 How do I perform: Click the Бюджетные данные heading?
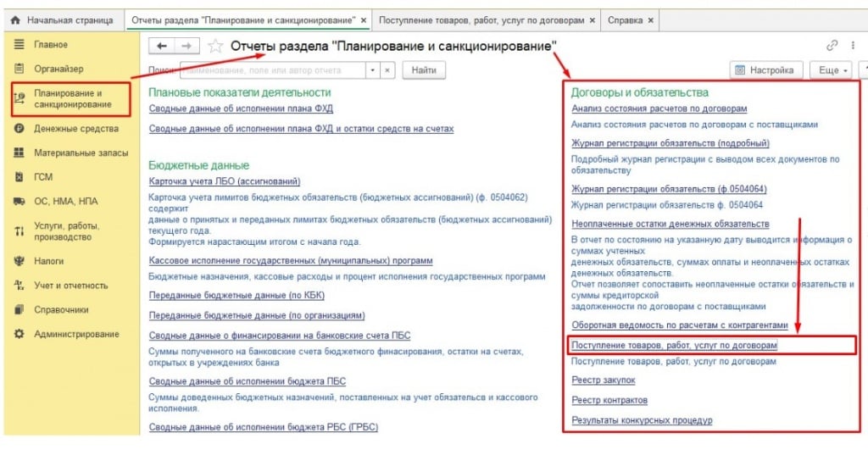tap(198, 165)
